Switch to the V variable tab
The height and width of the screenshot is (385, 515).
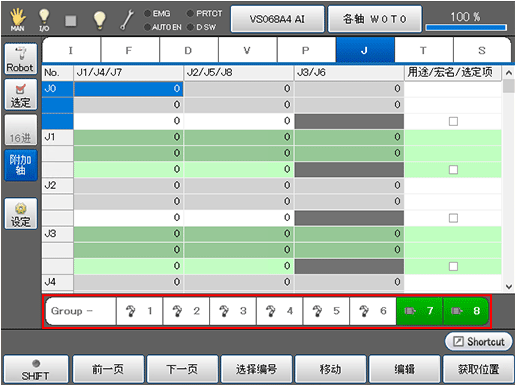tap(247, 50)
